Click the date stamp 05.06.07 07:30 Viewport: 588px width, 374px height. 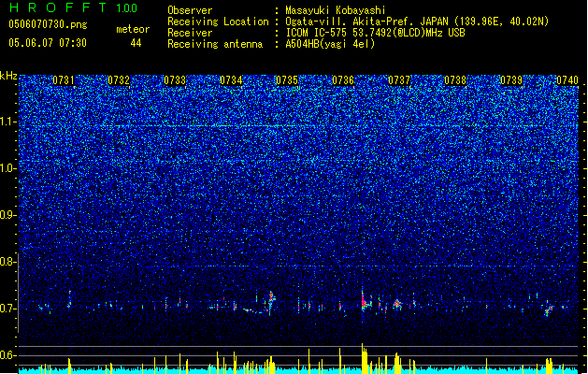point(48,43)
